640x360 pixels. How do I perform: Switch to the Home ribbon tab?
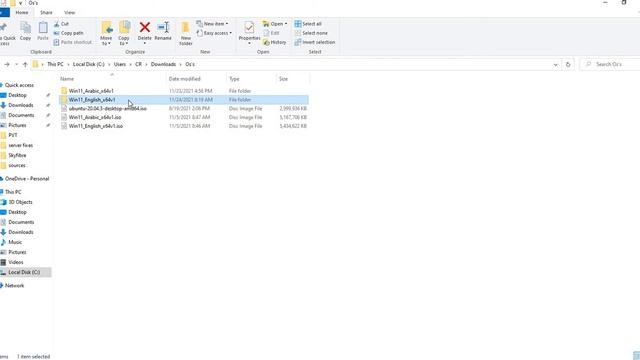(22, 13)
